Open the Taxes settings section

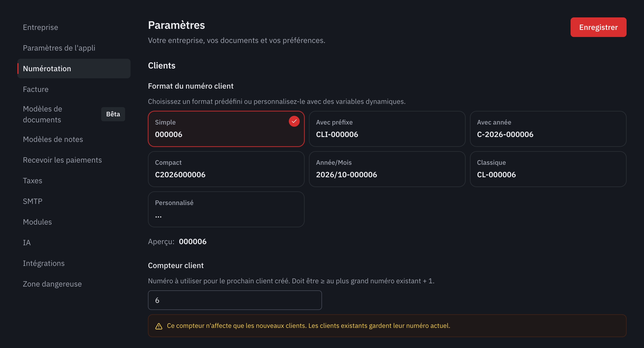pos(74,181)
